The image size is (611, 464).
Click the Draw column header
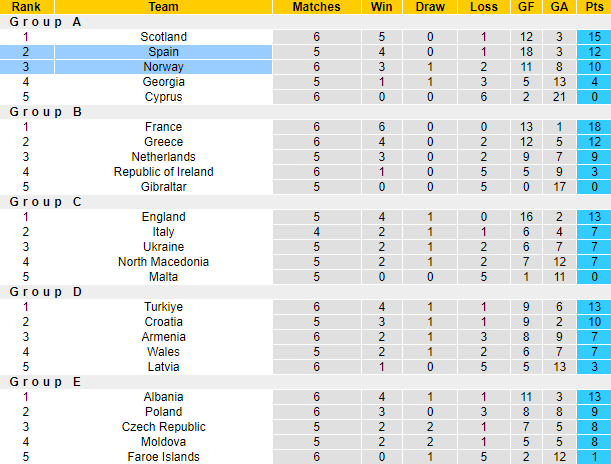pos(431,7)
